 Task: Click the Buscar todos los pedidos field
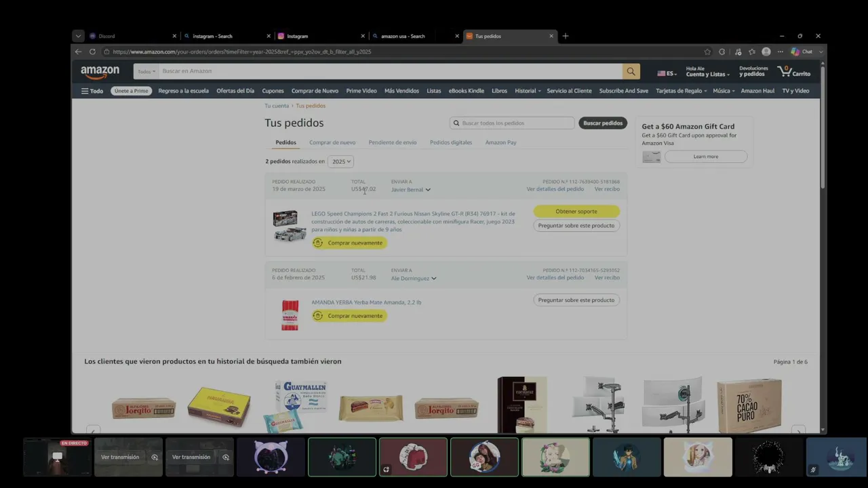tap(512, 123)
